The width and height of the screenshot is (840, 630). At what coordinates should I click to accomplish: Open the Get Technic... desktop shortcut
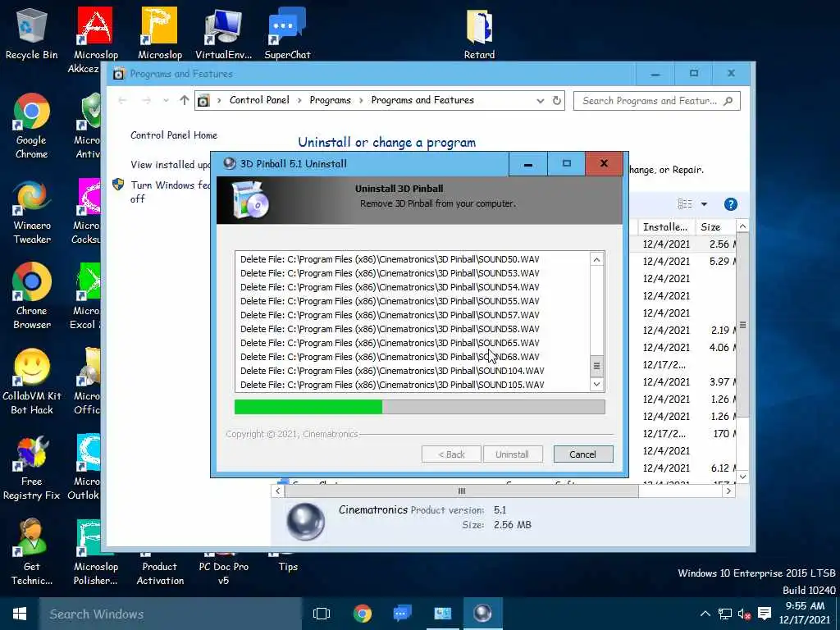point(32,552)
